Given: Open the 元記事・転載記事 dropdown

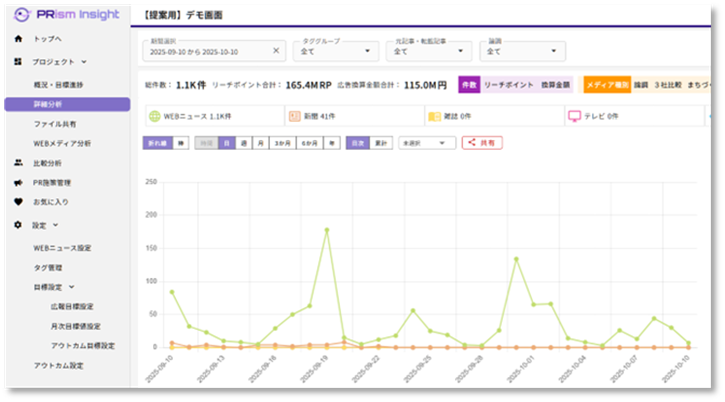Looking at the screenshot, I should click(x=428, y=50).
